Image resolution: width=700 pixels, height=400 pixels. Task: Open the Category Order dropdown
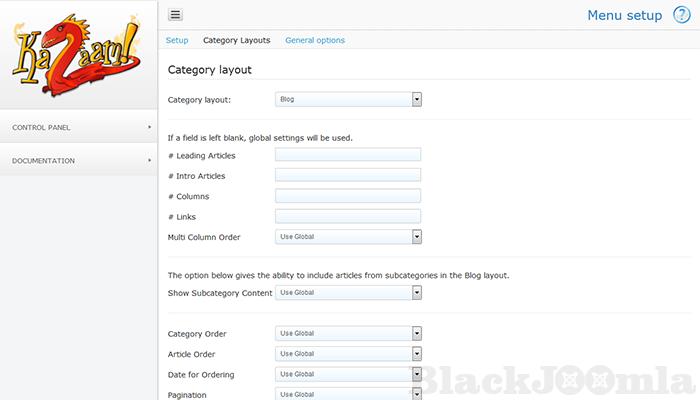[348, 333]
